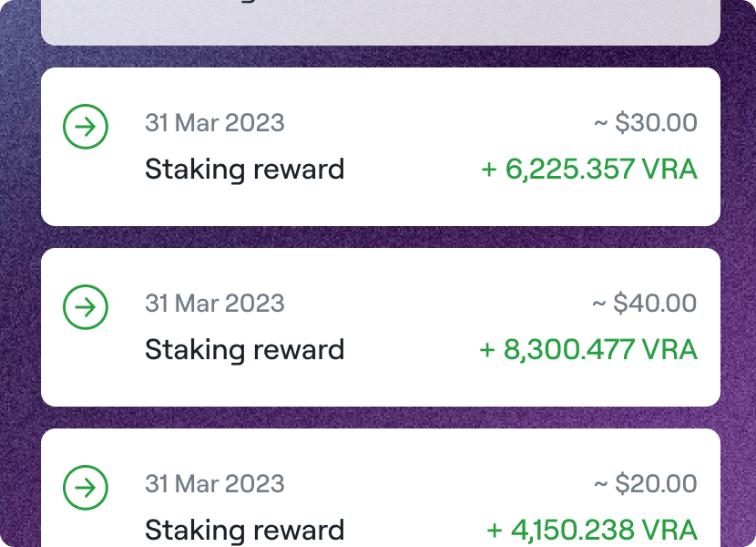Click the ~ $30.00 fiat value

pyautogui.click(x=645, y=123)
